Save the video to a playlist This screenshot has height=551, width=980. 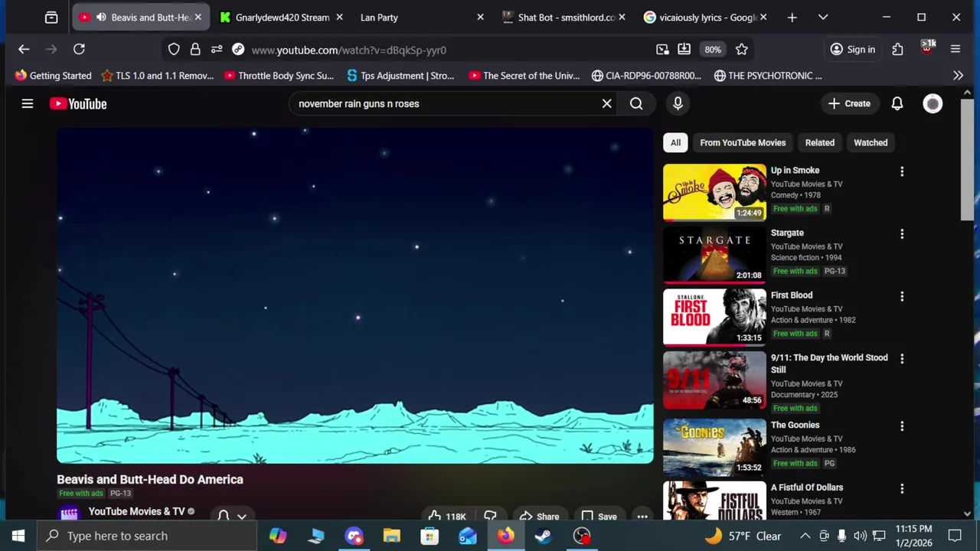tap(599, 517)
